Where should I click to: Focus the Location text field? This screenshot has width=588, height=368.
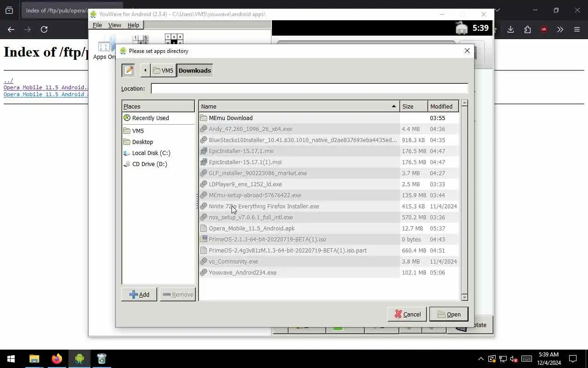(309, 88)
